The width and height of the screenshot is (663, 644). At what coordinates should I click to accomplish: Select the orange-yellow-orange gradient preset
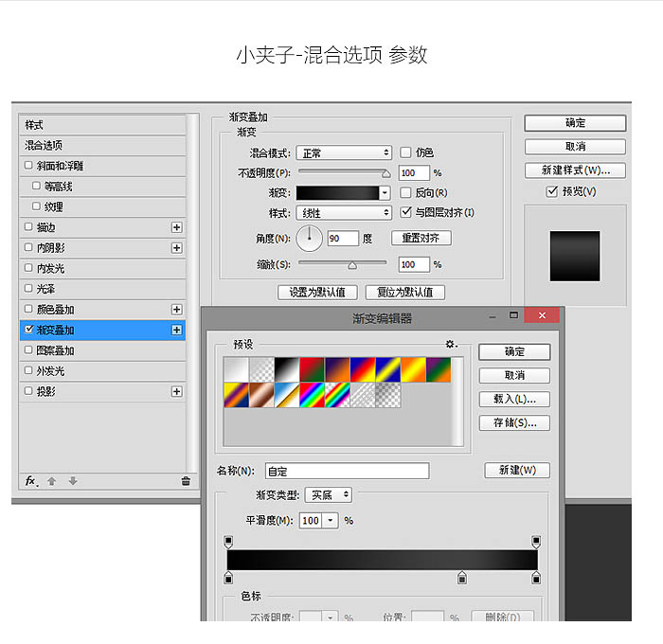(x=414, y=369)
